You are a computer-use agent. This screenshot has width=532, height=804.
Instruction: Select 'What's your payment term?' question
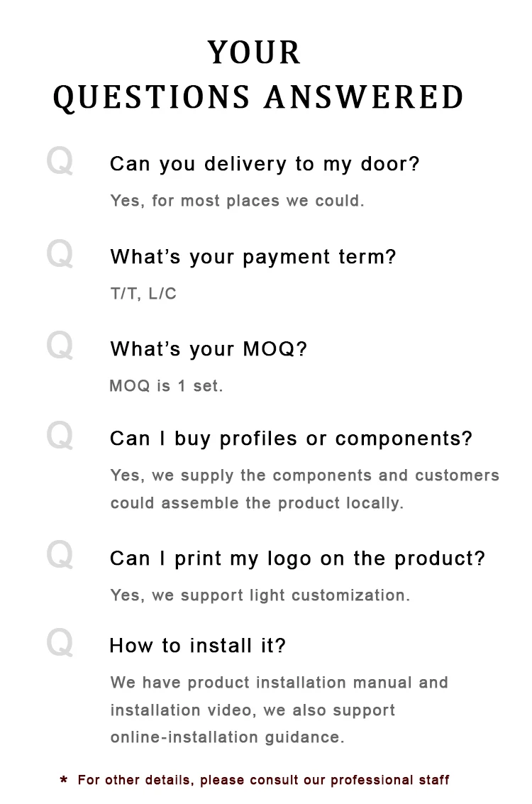[253, 257]
